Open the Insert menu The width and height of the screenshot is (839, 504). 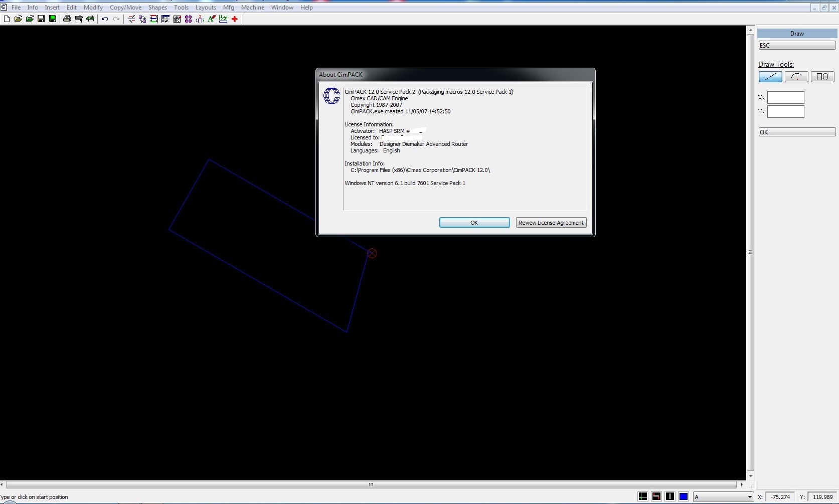coord(52,8)
